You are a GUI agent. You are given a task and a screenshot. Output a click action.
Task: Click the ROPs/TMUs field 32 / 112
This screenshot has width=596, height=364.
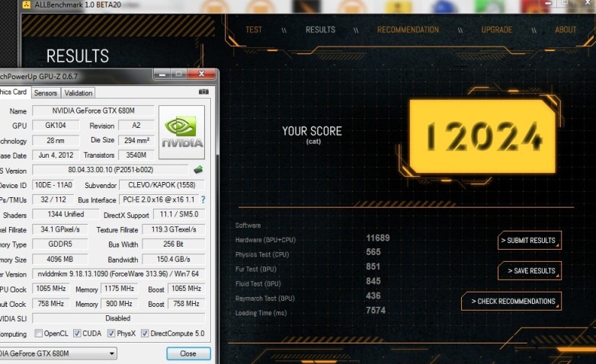click(53, 200)
